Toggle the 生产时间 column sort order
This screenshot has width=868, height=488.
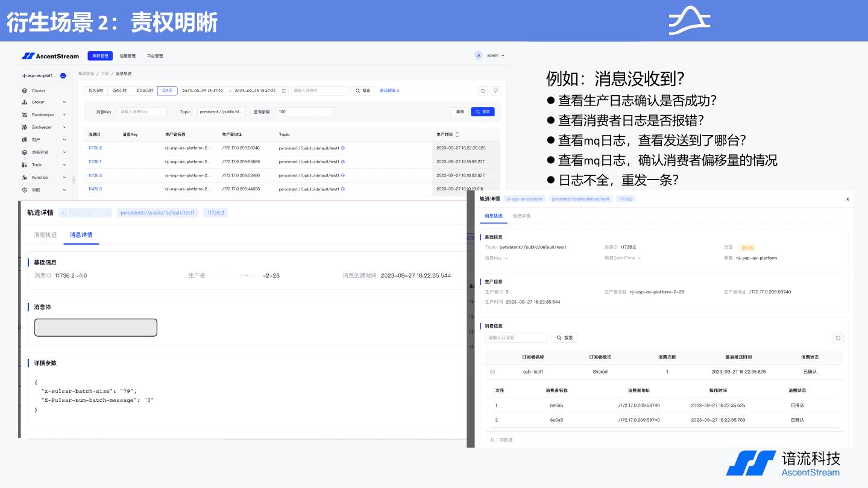click(x=457, y=134)
